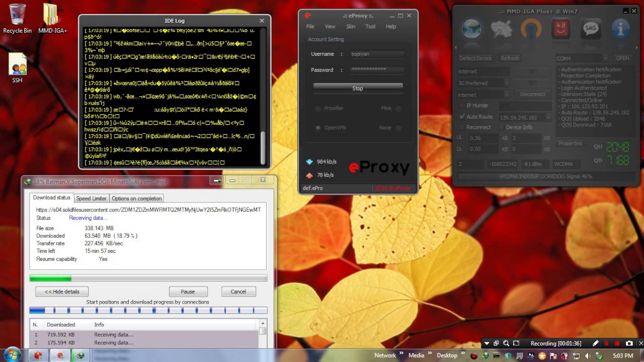Enable the Reconnect checkbox

(x=462, y=127)
